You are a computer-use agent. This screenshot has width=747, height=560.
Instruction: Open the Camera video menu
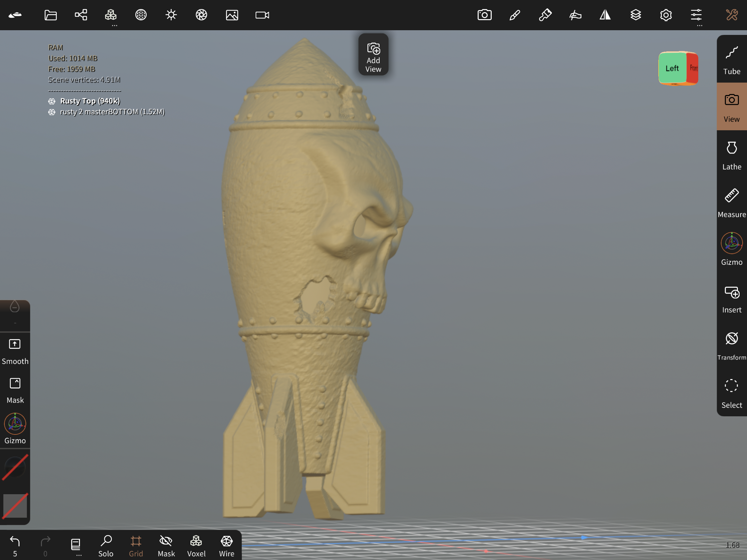coord(262,15)
